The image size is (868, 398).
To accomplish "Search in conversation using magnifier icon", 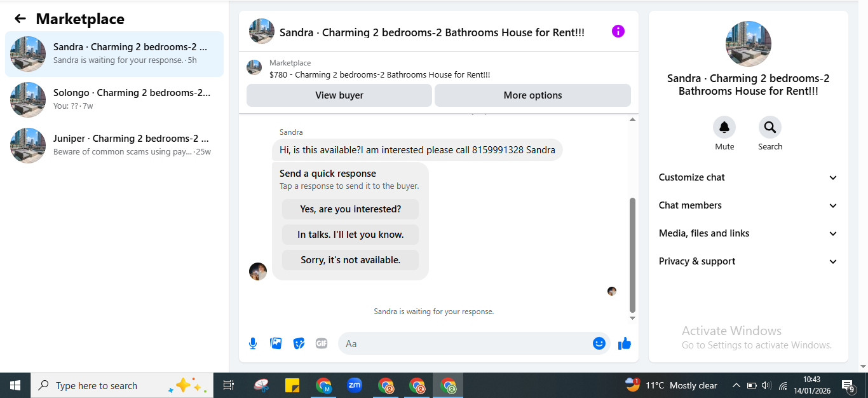I will [x=770, y=128].
